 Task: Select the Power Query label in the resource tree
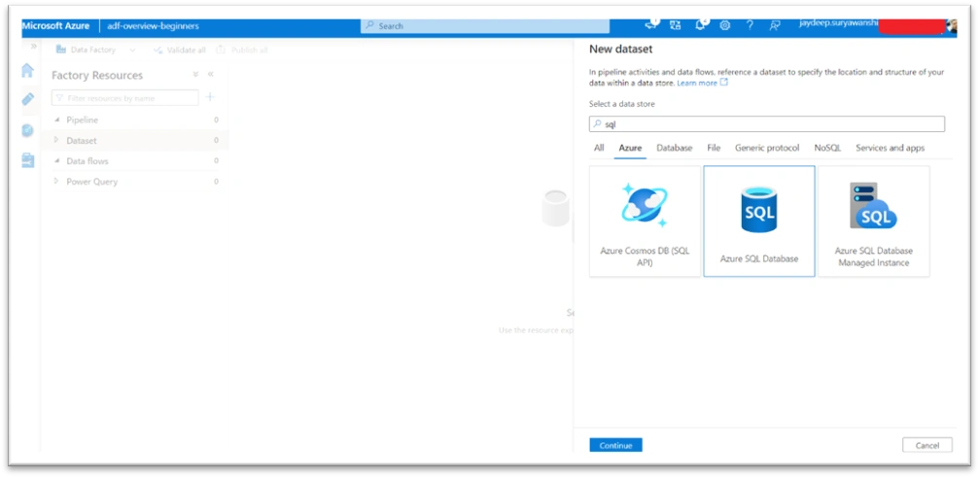coord(91,182)
